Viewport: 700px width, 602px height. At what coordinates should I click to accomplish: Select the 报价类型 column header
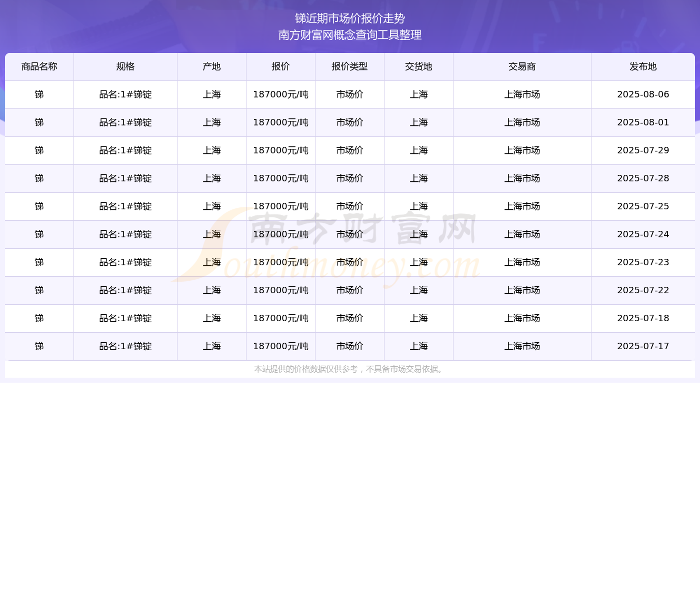coord(349,66)
